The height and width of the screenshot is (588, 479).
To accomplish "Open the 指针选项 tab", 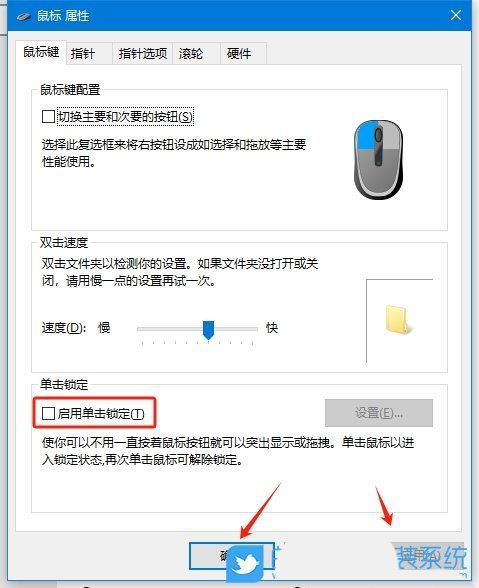I will coord(143,54).
